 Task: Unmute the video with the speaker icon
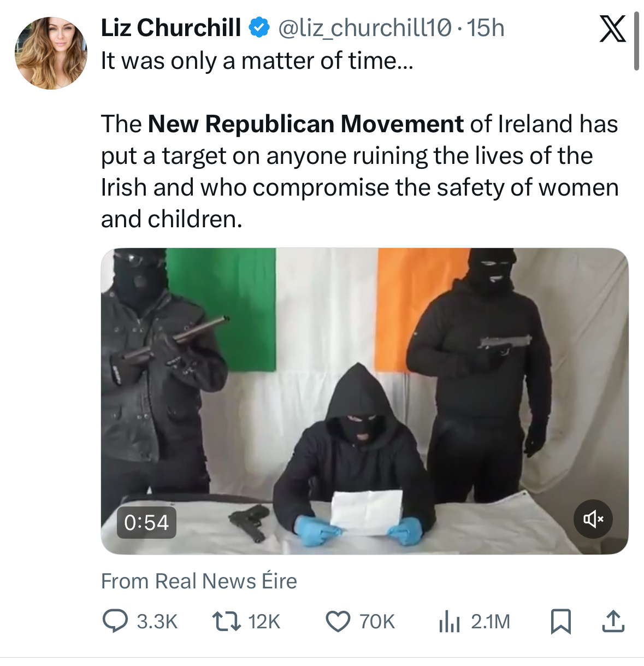tap(593, 519)
